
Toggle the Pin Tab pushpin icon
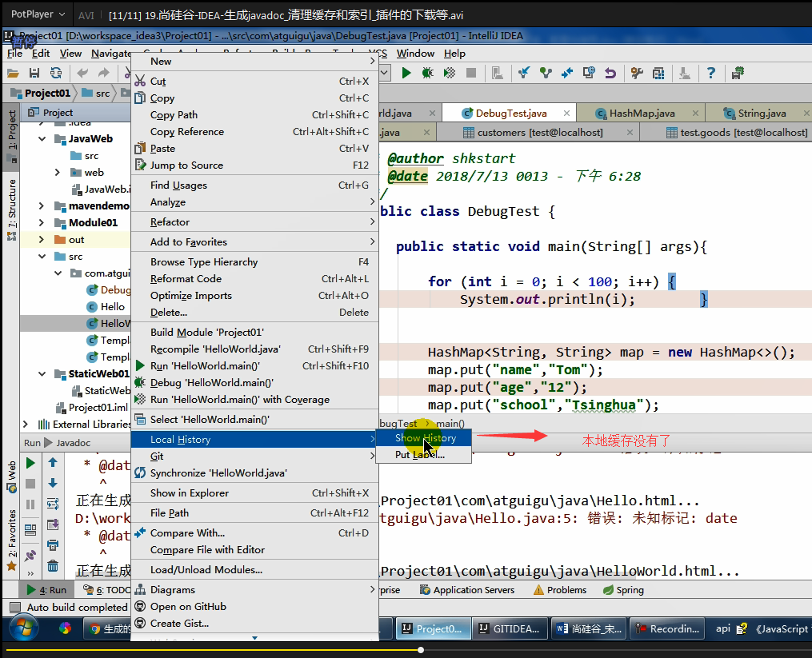click(30, 556)
